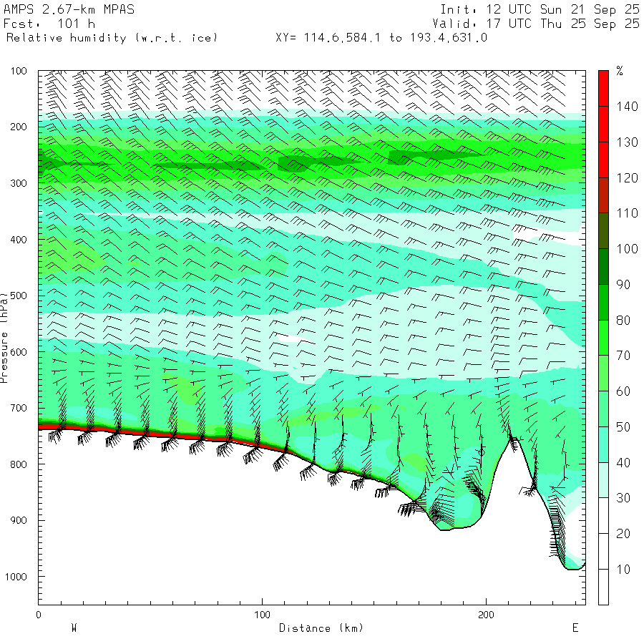This screenshot has width=644, height=644.
Task: Click the 200 hPa pressure axis label
Action: click(x=19, y=127)
